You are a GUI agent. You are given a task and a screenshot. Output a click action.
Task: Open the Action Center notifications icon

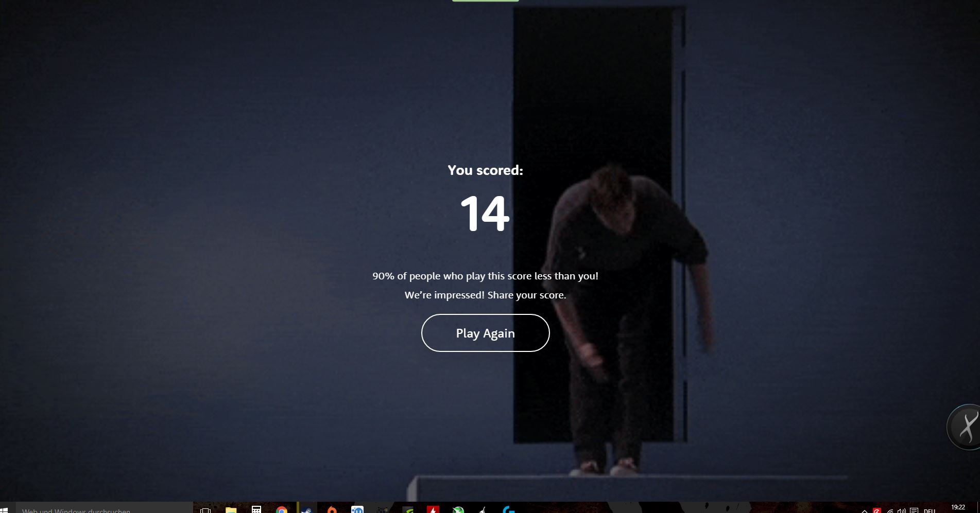coord(914,510)
